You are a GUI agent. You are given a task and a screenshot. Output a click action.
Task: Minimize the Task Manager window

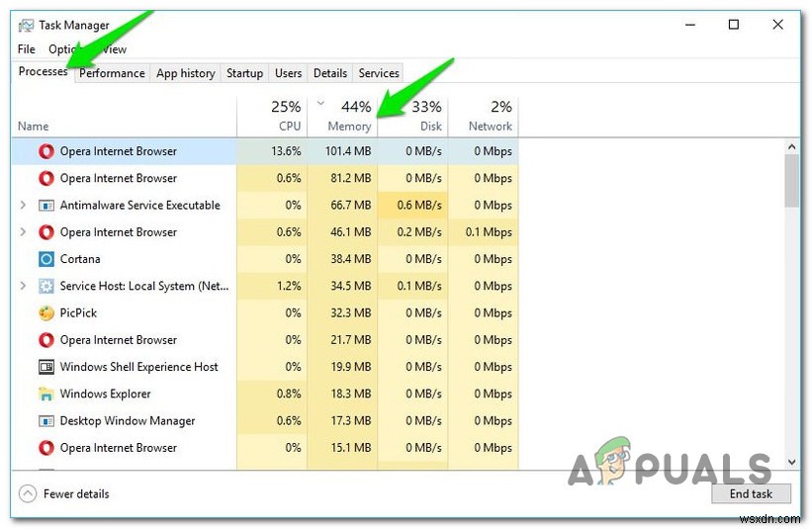click(689, 25)
